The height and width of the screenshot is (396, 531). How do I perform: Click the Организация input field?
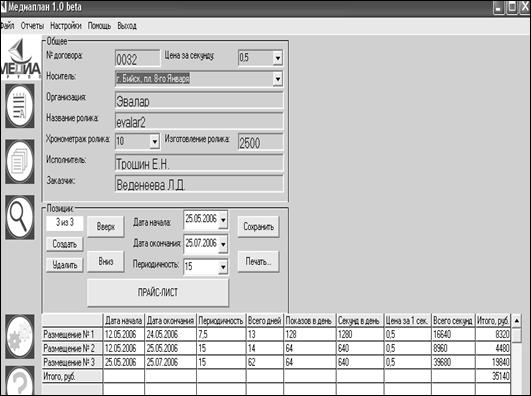tap(199, 101)
